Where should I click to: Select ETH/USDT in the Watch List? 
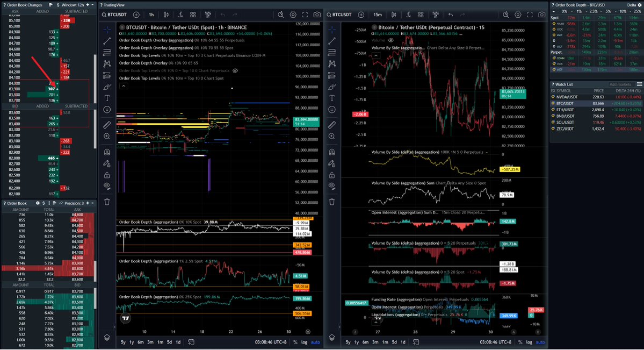[596, 110]
